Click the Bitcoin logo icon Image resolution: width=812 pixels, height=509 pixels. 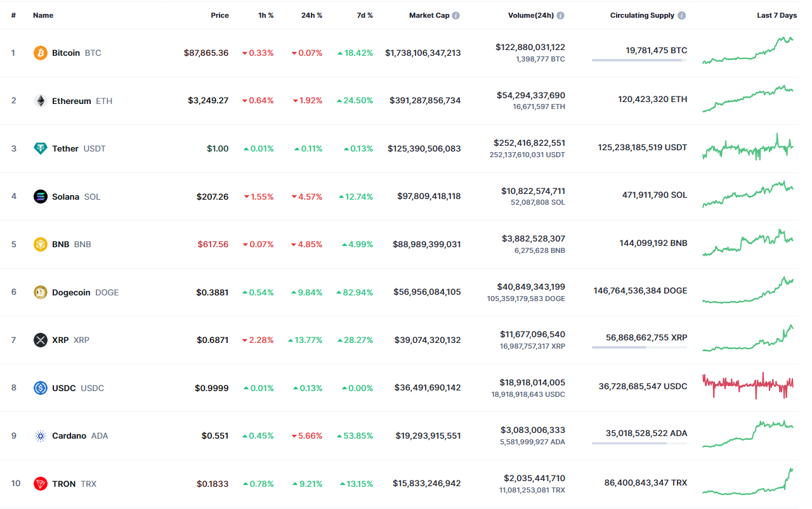coord(41,53)
